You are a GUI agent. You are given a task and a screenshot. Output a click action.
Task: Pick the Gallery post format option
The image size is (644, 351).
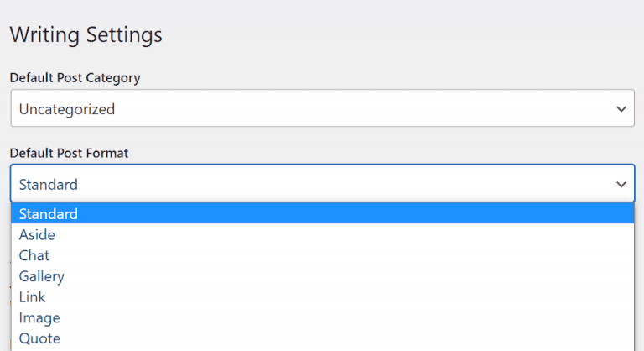(x=42, y=276)
